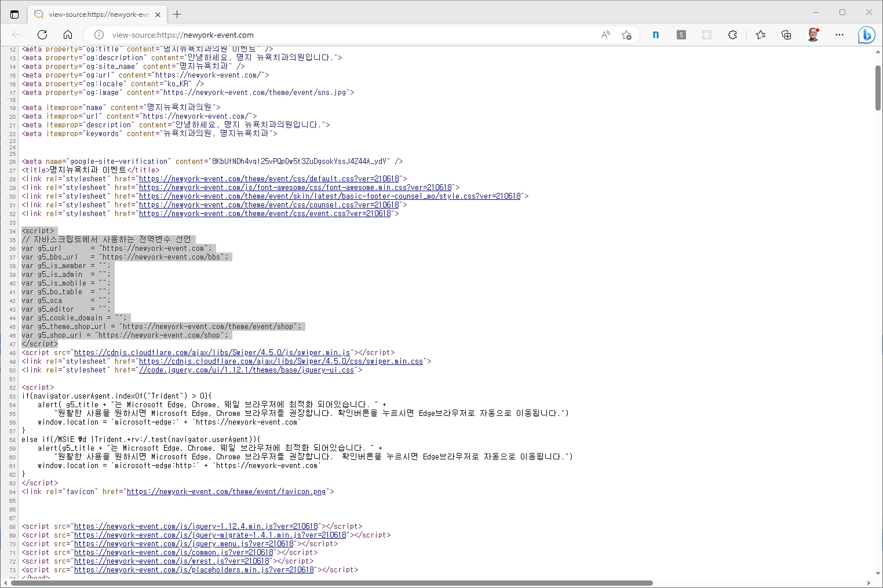Go to the browser home page
883x588 pixels.
pos(68,35)
